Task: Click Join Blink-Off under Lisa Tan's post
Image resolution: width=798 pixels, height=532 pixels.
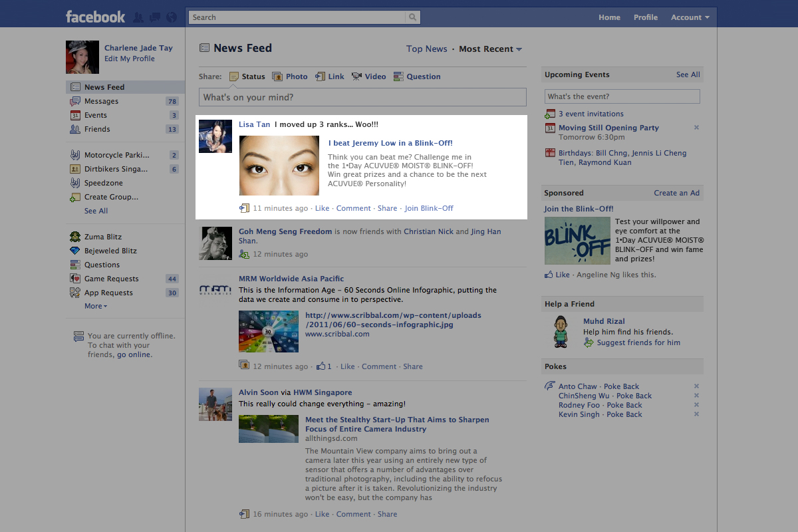Action: coord(429,208)
